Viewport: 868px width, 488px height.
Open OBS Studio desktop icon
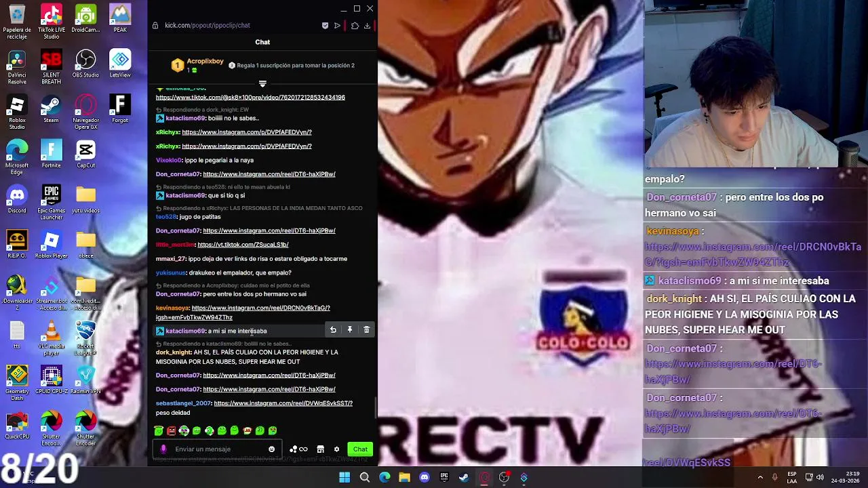click(x=85, y=63)
